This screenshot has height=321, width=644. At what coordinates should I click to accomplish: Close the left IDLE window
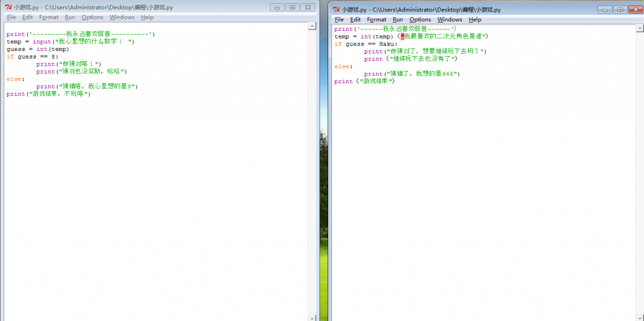[308, 8]
